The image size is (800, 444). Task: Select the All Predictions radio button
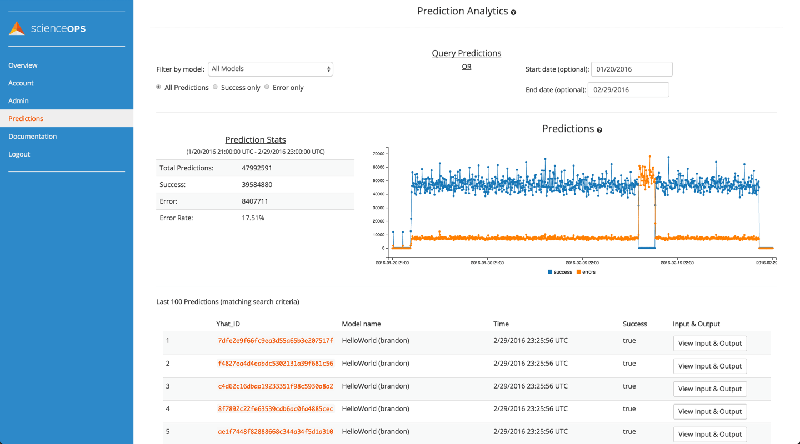(159, 88)
